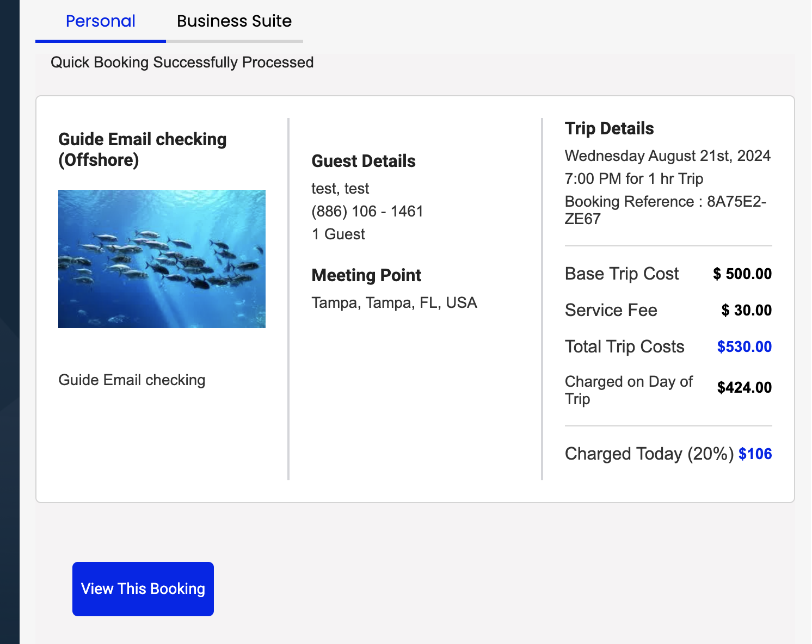
Task: Click the Guide Email checking (Offshore) title
Action: pyautogui.click(x=142, y=150)
